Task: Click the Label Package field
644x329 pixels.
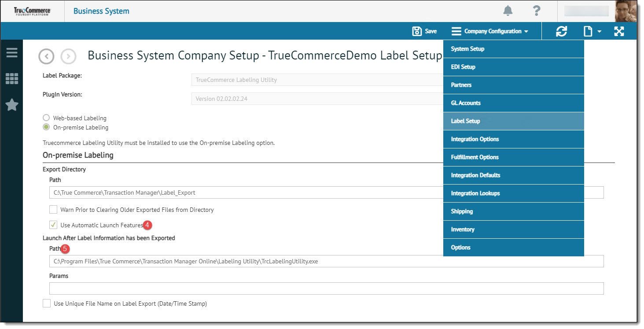Action: click(317, 80)
